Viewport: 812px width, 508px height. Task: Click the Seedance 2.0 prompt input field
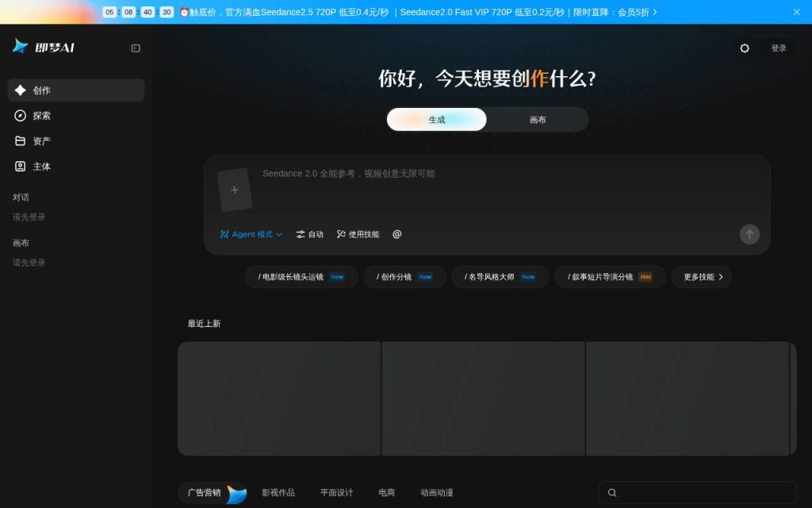[x=497, y=190]
